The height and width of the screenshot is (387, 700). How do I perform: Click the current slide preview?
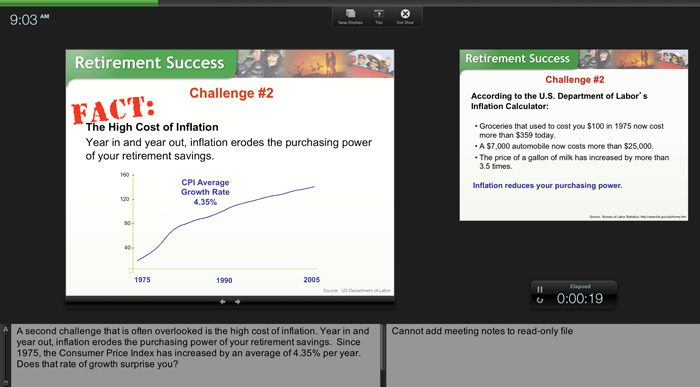point(230,173)
